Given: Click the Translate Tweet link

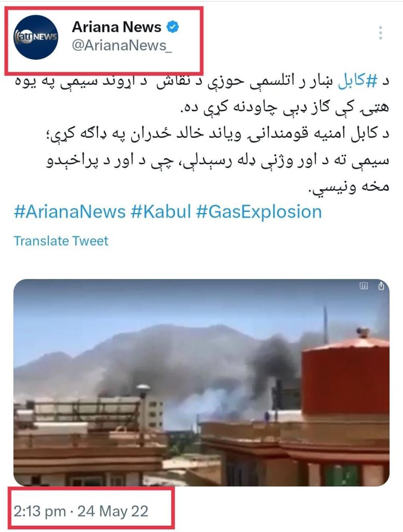Looking at the screenshot, I should tap(61, 241).
